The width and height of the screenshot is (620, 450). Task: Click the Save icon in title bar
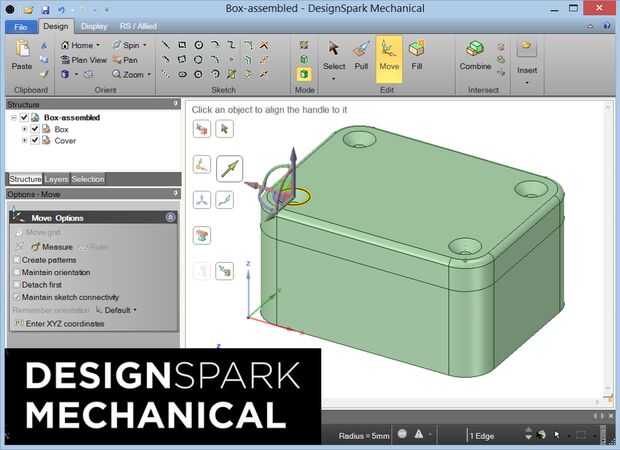pos(45,10)
